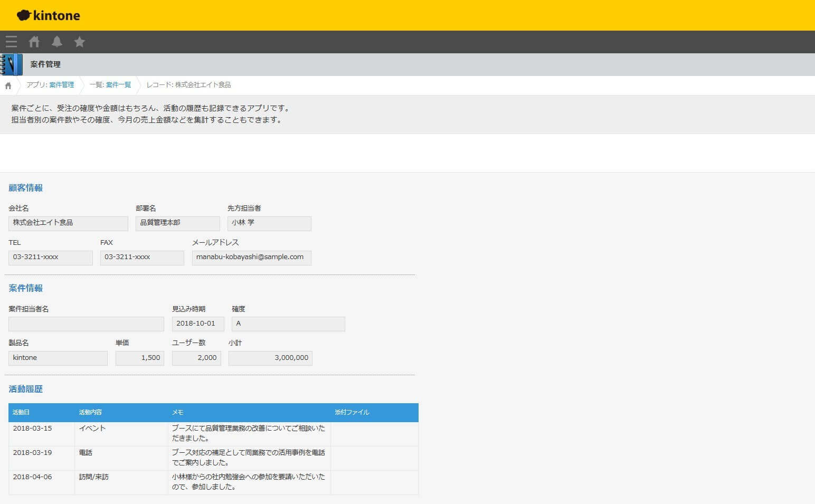The image size is (815, 504).
Task: Open the 案件管理 app breadcrumb link
Action: pos(61,85)
